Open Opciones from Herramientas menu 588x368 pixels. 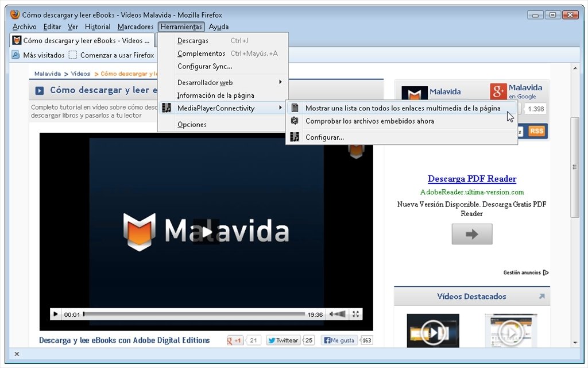(223, 124)
